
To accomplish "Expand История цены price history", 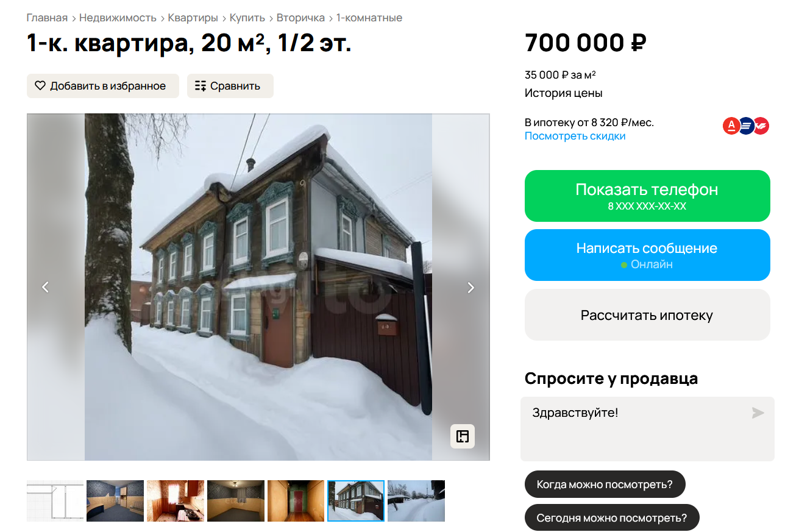I will pos(564,93).
